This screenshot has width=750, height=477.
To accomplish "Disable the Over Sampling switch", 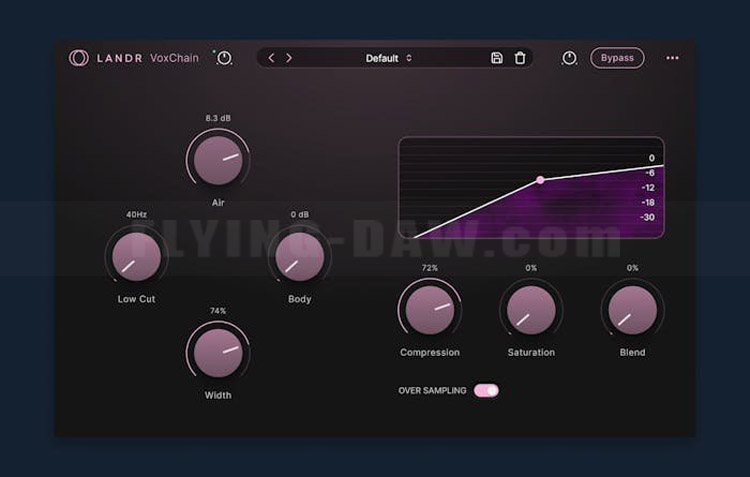I will pos(486,390).
